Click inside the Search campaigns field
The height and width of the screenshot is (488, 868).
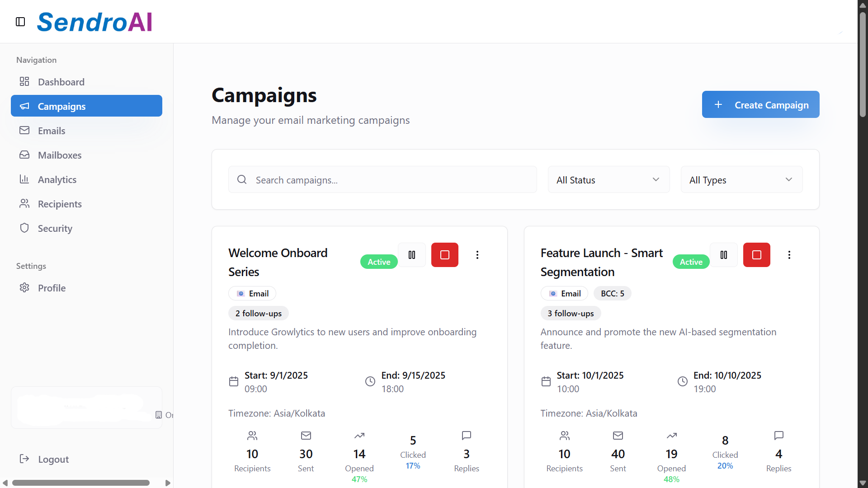click(382, 179)
